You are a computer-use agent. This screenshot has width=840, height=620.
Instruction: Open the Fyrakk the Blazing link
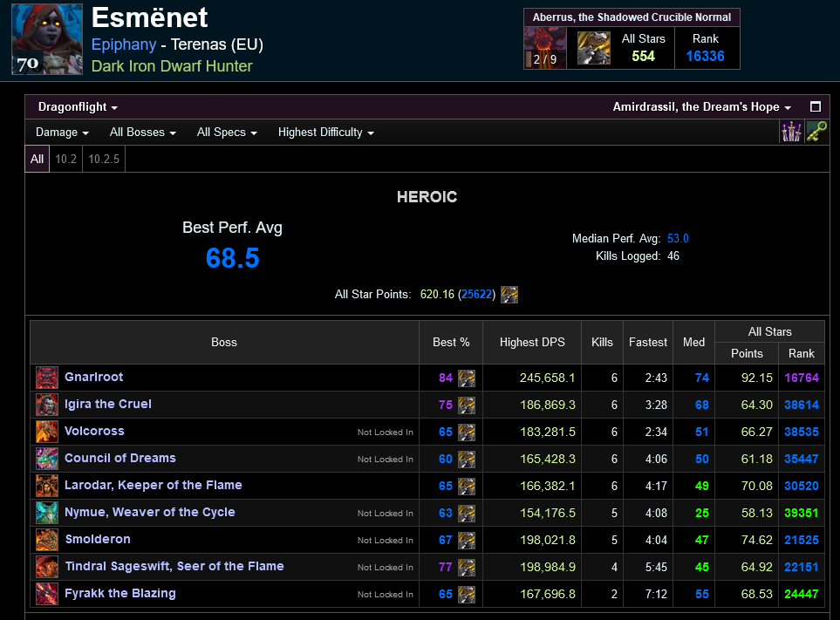tap(120, 593)
